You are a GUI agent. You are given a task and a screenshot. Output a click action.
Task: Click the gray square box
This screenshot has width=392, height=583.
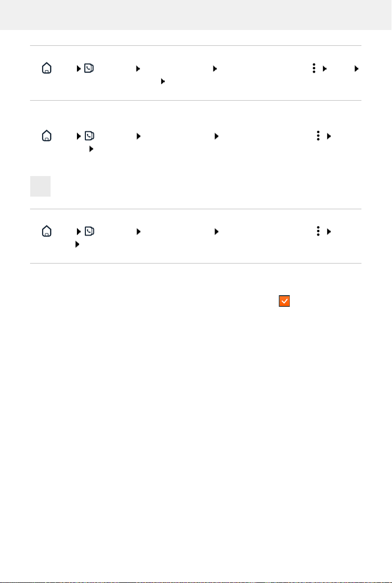(x=41, y=187)
